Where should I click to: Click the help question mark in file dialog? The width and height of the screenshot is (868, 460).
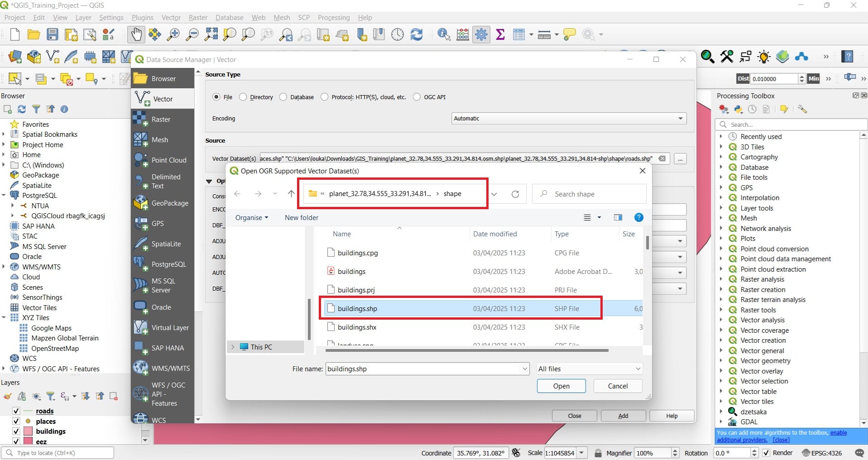click(x=638, y=217)
